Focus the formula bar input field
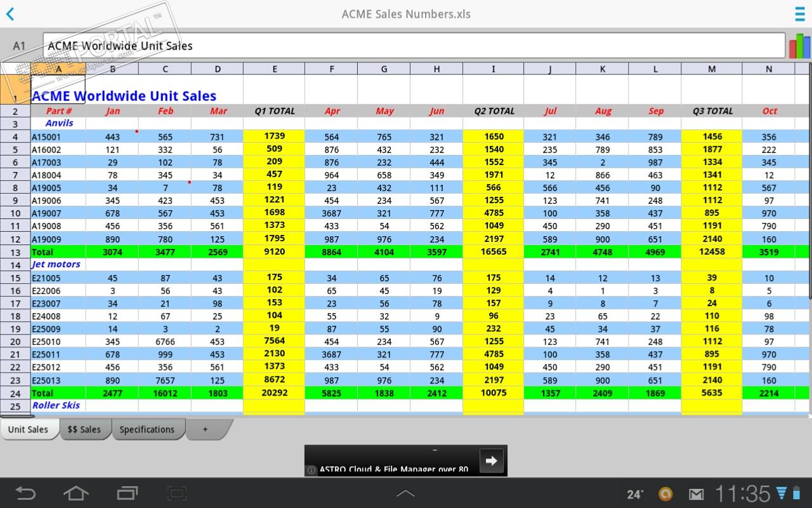 point(414,46)
